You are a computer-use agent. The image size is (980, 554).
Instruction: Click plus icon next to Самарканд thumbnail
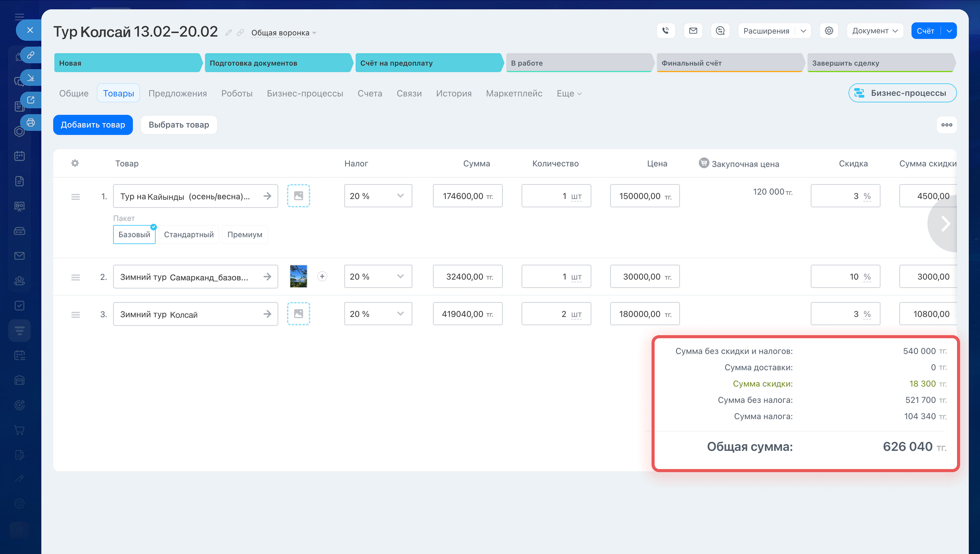coord(322,277)
